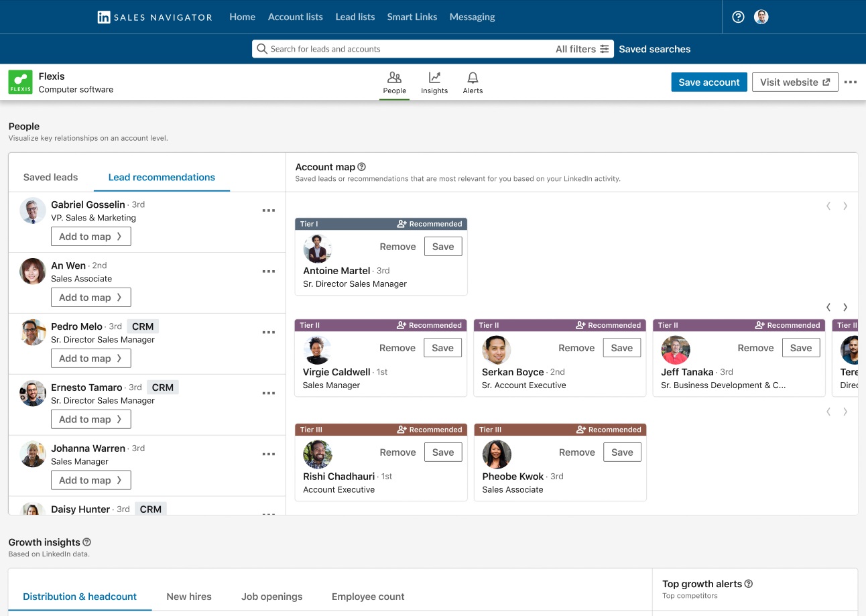Show Top growth alerts help icon
The width and height of the screenshot is (866, 616).
[x=749, y=584]
